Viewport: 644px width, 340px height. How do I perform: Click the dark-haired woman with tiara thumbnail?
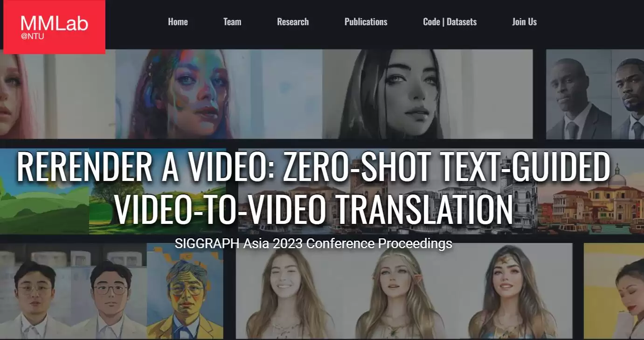[512, 291]
